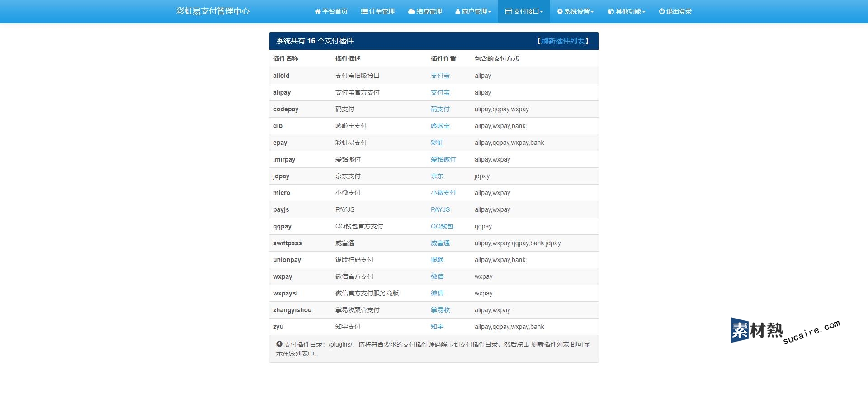The width and height of the screenshot is (868, 414).
Task: Click the 掌易收聚合支付 description
Action: [x=357, y=310]
